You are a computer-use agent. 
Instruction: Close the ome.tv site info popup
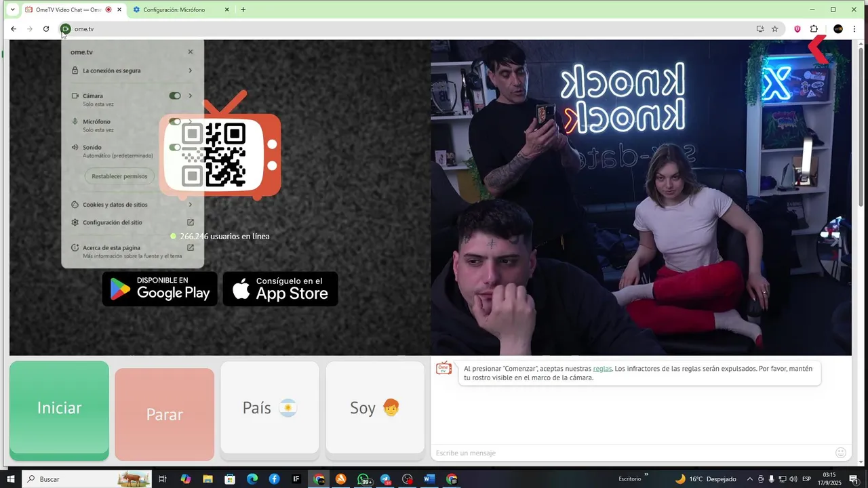[191, 52]
